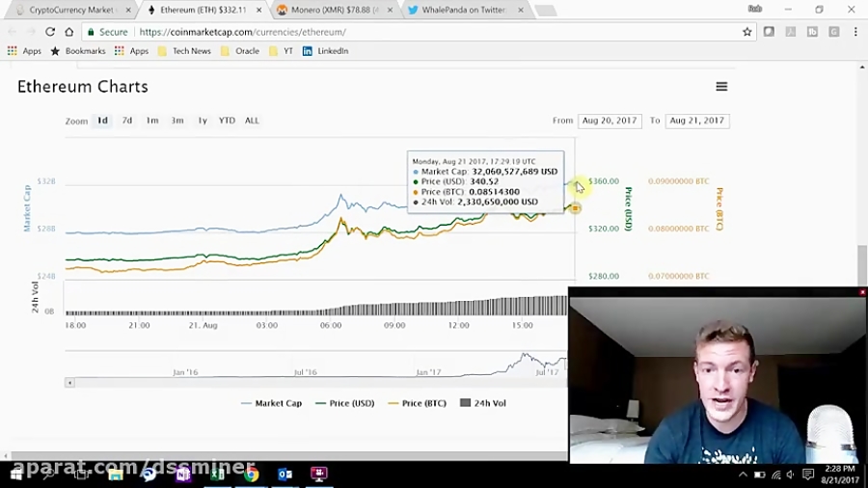Click the 'Rob' Chrome profile button

pos(755,9)
